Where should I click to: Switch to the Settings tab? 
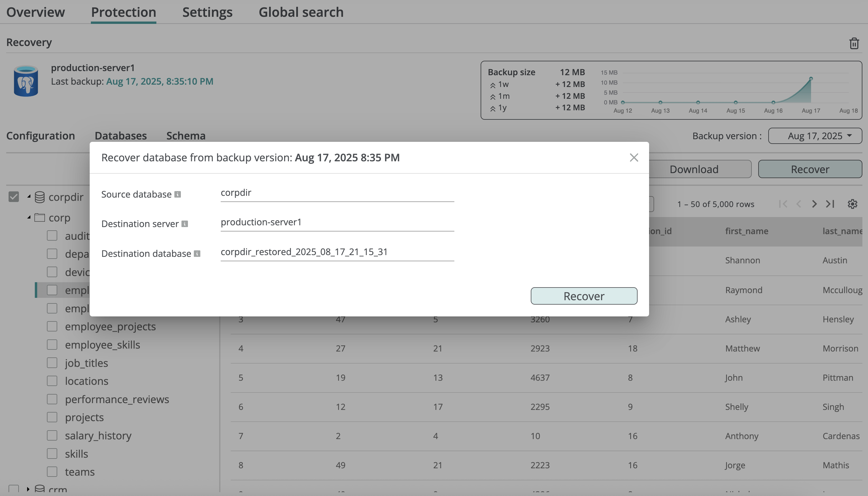[x=207, y=12]
